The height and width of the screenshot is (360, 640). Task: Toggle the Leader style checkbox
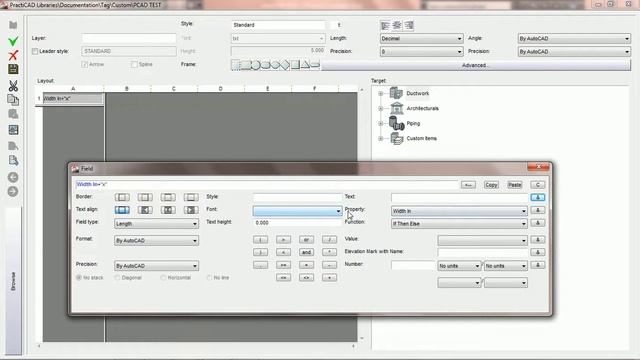tap(35, 51)
